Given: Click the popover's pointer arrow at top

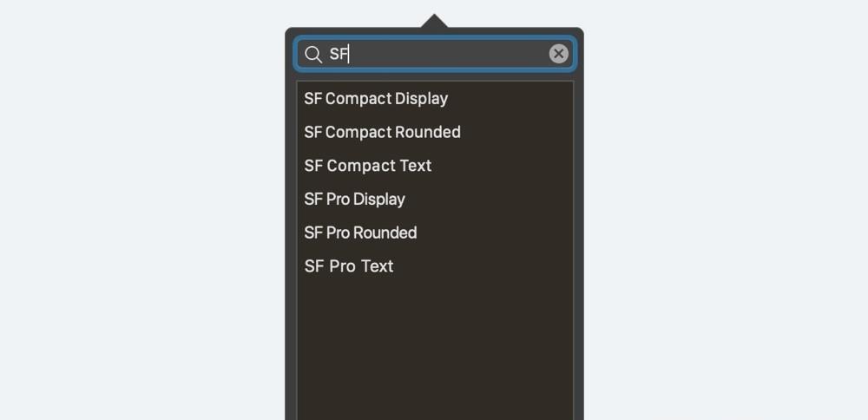Looking at the screenshot, I should click(x=435, y=21).
